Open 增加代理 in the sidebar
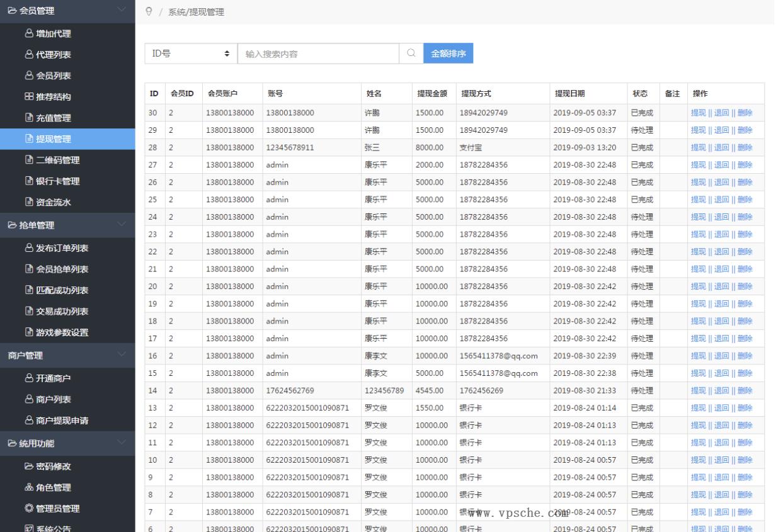The image size is (783, 532). (x=67, y=33)
